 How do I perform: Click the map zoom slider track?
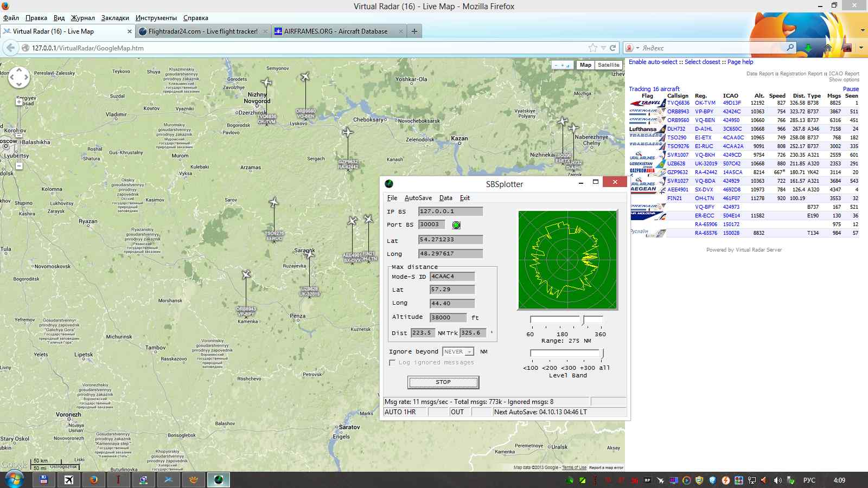(19, 133)
